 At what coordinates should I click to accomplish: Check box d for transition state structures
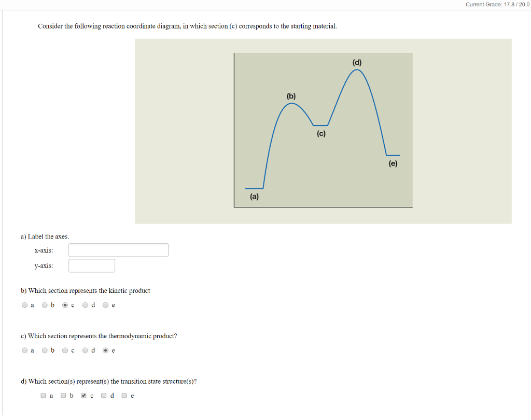coord(104,395)
